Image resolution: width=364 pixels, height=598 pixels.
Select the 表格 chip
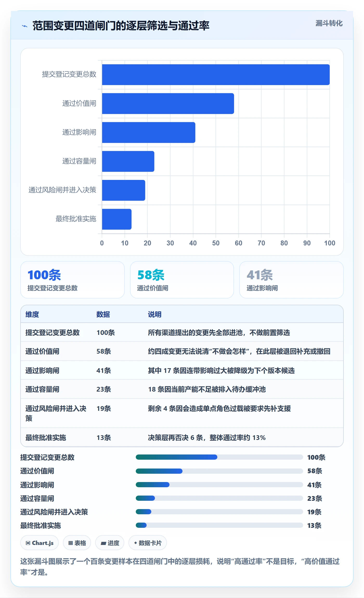(77, 543)
